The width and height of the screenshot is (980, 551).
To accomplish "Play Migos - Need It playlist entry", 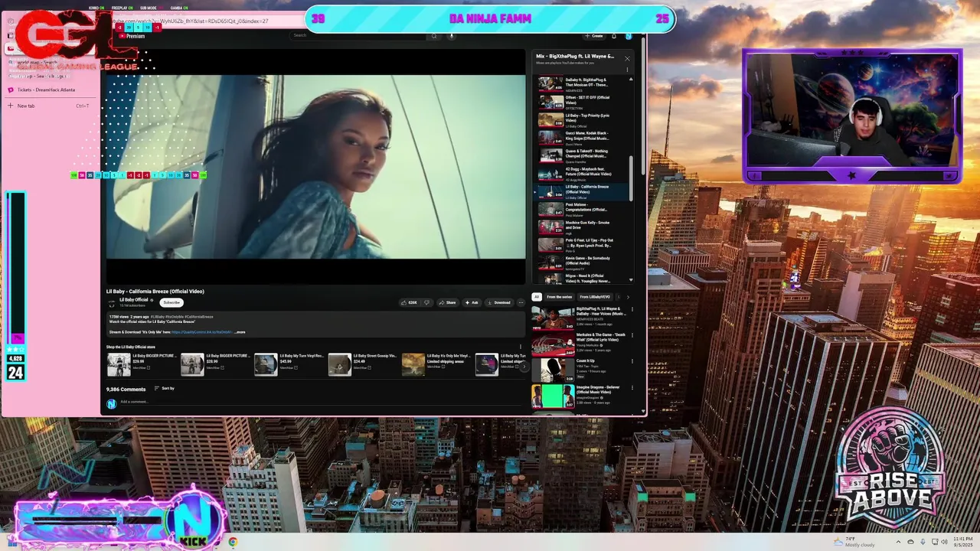I will [x=582, y=279].
